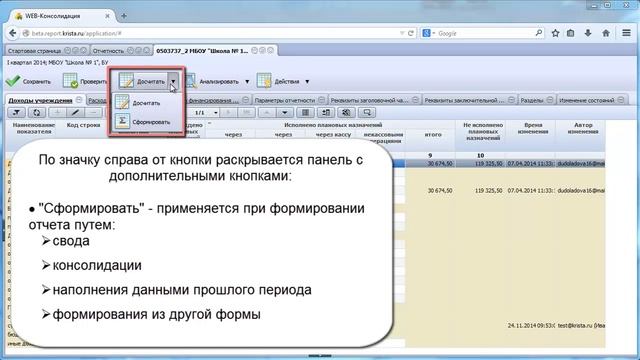Click the test@krista.ru author cell
640x360 pixels.
[x=581, y=326]
